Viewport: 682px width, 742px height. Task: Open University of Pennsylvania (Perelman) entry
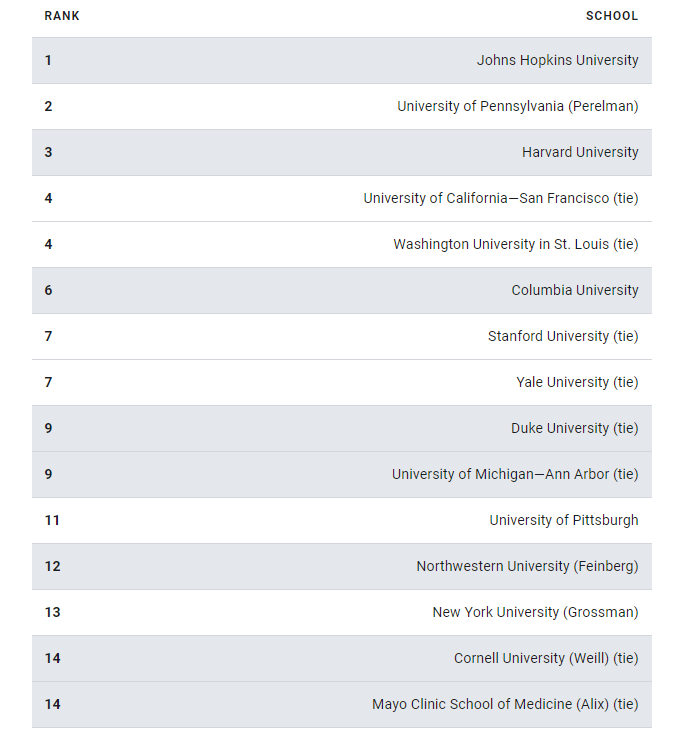(x=517, y=106)
